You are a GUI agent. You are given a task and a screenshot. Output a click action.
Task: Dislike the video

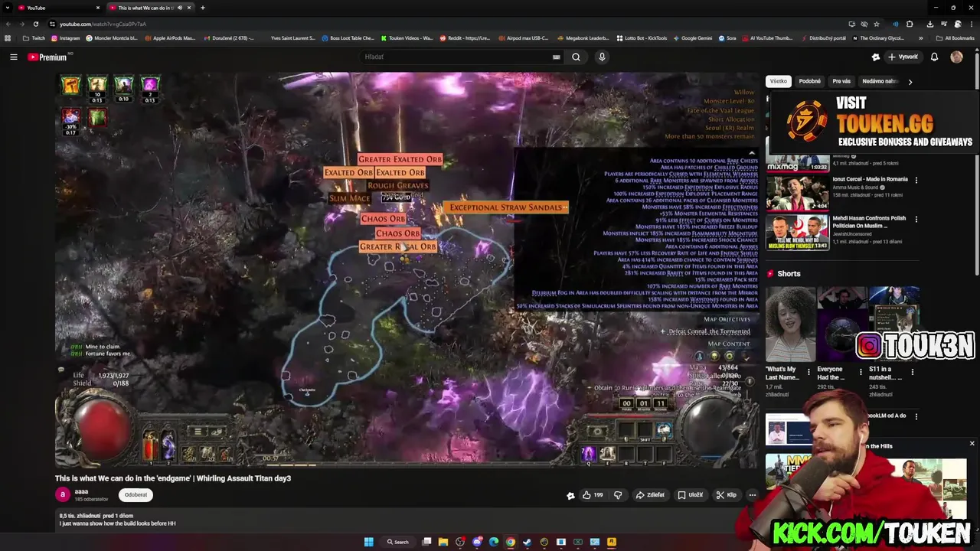point(618,495)
